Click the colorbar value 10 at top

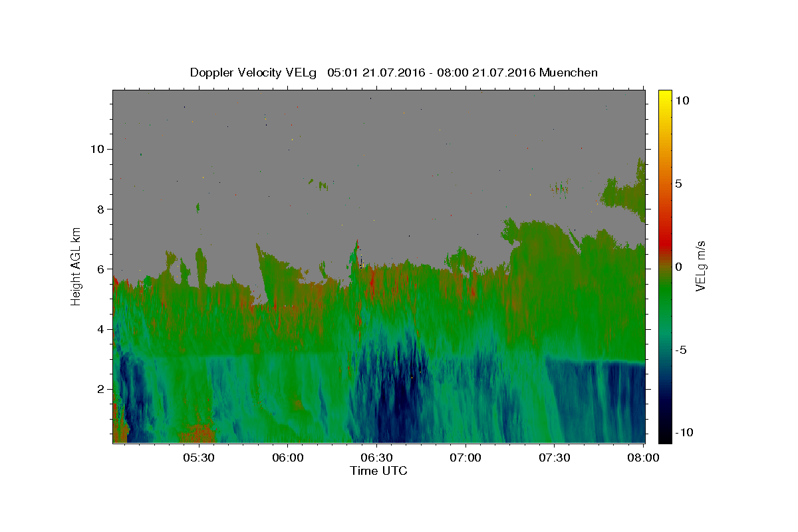pyautogui.click(x=682, y=100)
